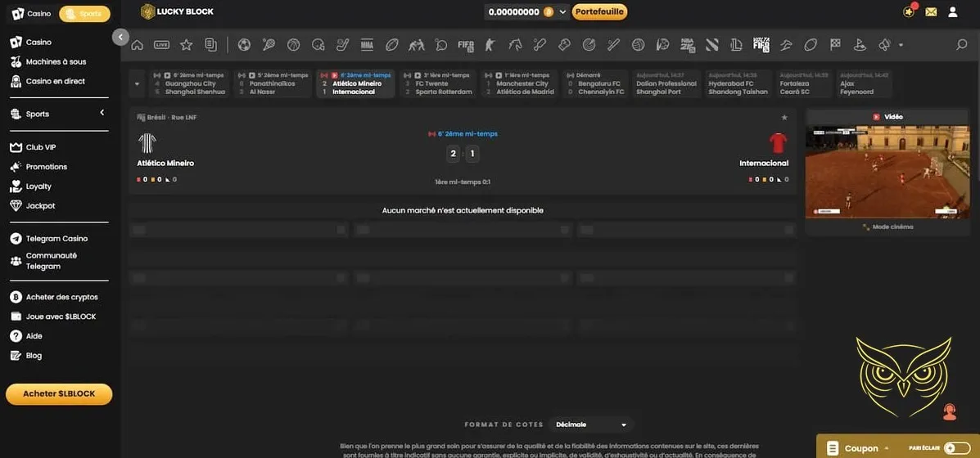Select the wrestling fighters icon
The image size is (980, 458).
click(x=416, y=45)
